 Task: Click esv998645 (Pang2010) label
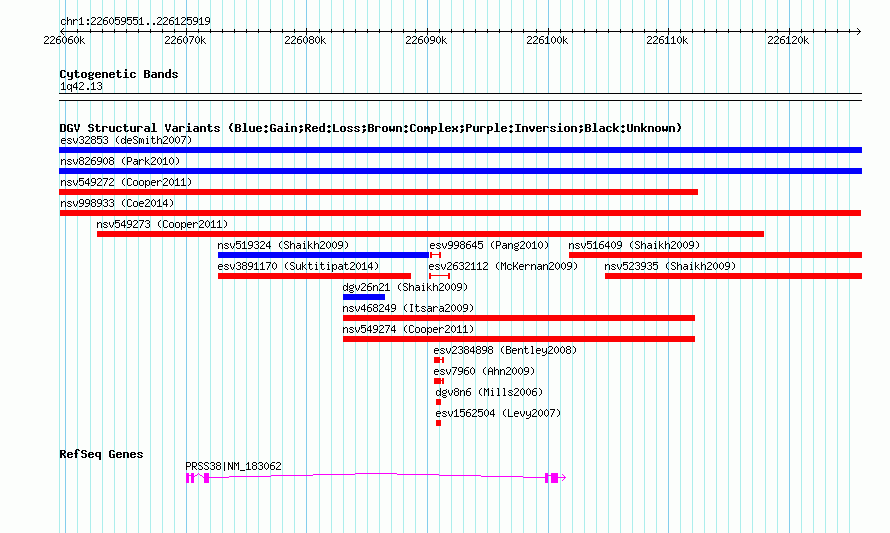[489, 245]
